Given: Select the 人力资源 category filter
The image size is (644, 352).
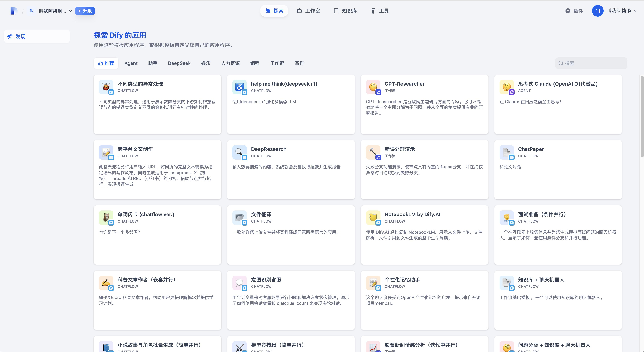Looking at the screenshot, I should point(230,63).
